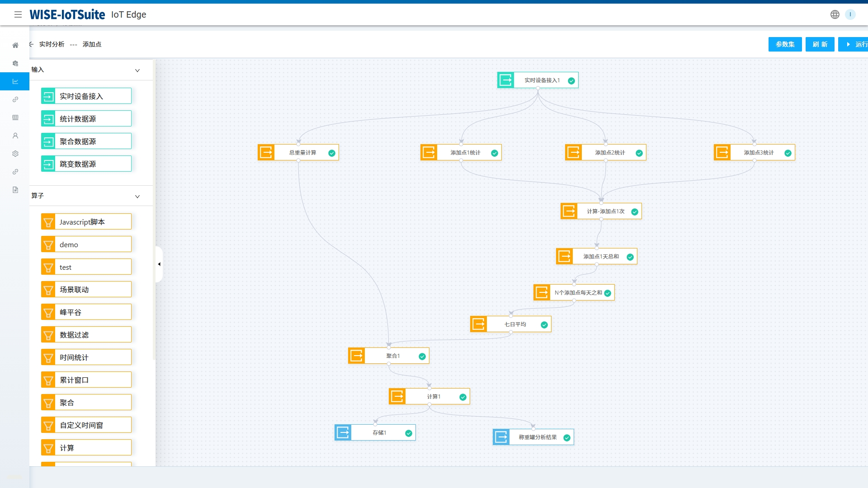The height and width of the screenshot is (488, 868).
Task: Click green check on 总重量计算 node
Action: [x=332, y=153]
